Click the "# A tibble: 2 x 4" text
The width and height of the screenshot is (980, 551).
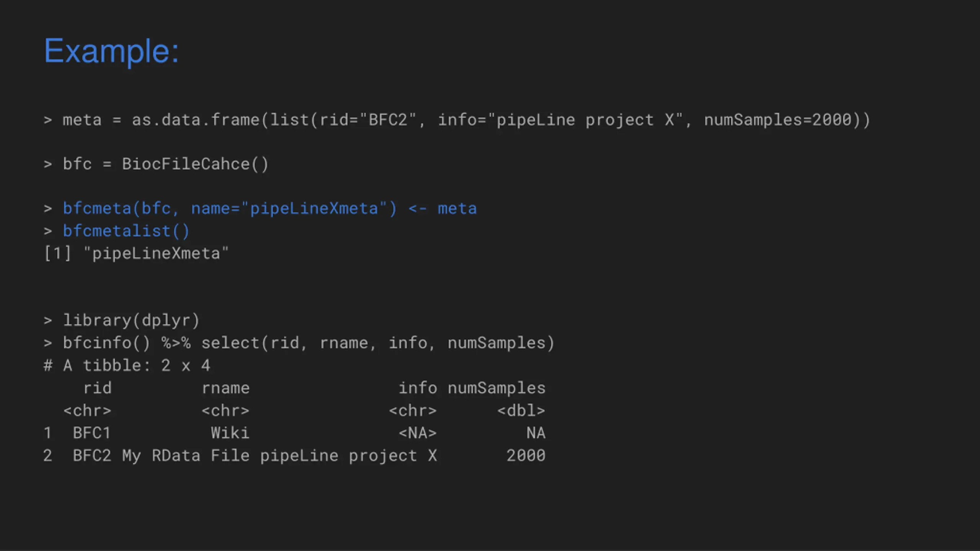point(127,365)
